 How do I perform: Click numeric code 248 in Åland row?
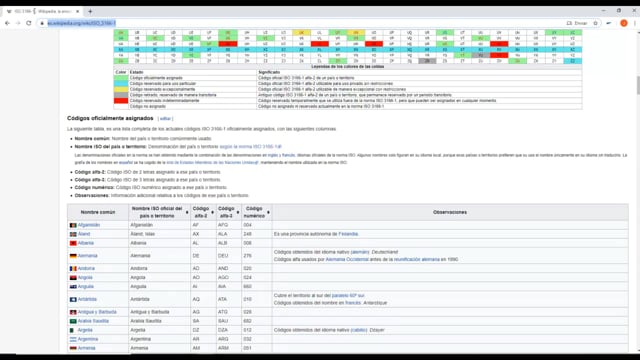point(247,234)
